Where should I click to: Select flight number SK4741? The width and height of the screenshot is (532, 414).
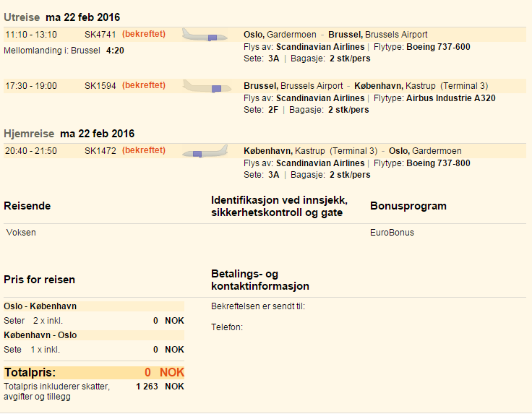[x=99, y=35]
